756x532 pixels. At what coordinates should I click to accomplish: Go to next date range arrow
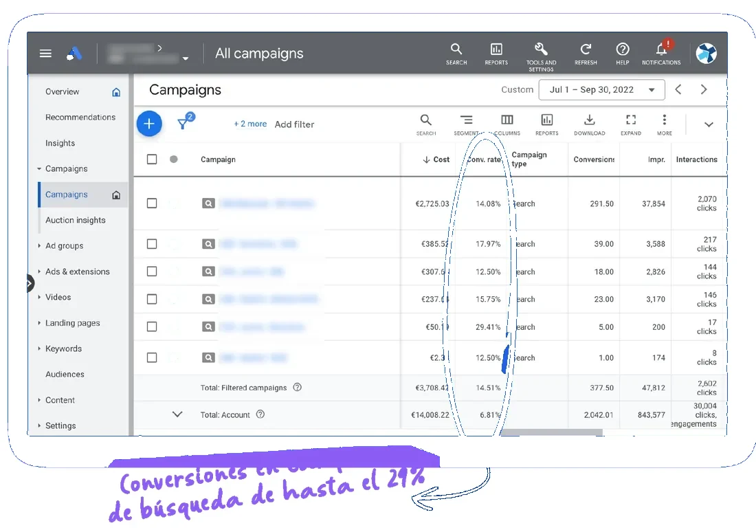tap(704, 89)
